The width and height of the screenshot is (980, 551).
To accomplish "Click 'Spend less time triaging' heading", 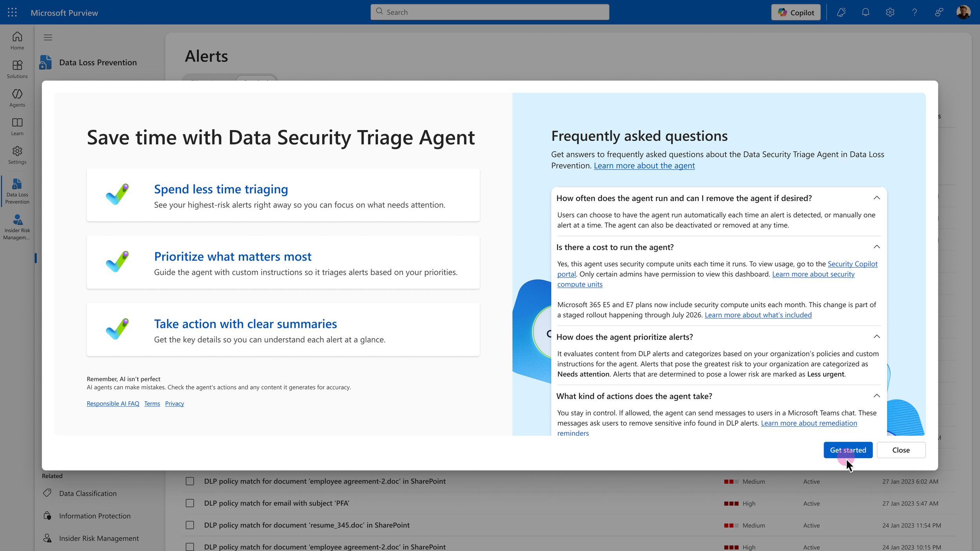I will 221,189.
